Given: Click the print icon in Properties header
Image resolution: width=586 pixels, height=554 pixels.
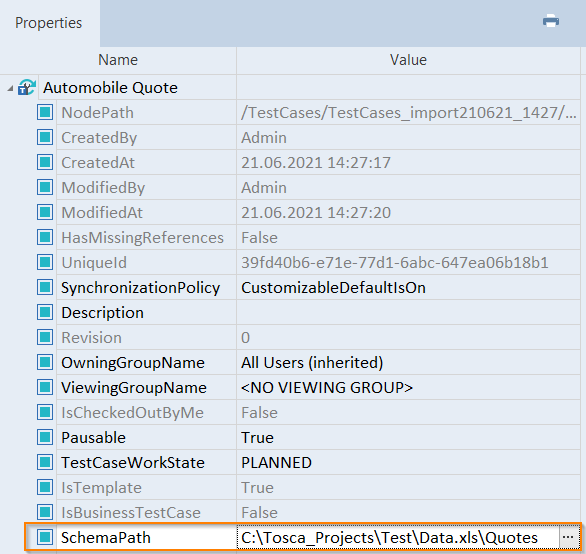Looking at the screenshot, I should (x=551, y=21).
